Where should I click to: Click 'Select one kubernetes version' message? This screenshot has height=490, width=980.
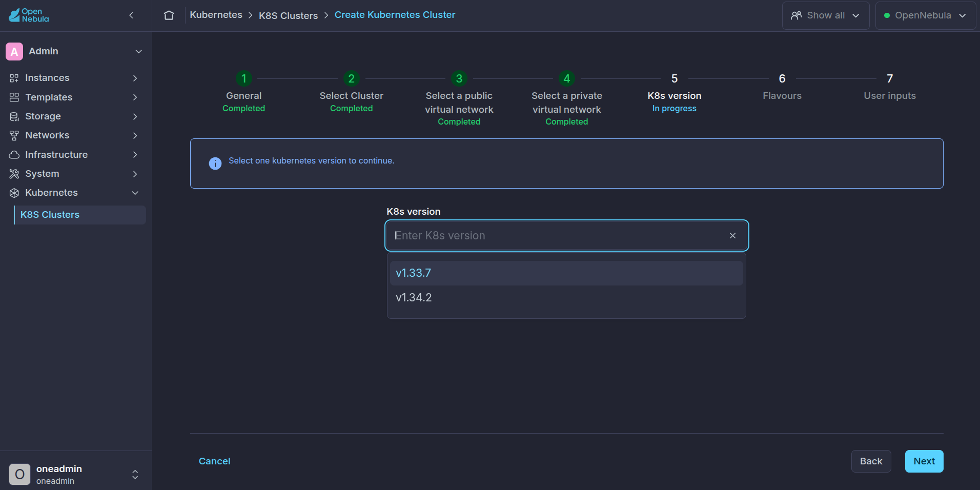(x=311, y=161)
